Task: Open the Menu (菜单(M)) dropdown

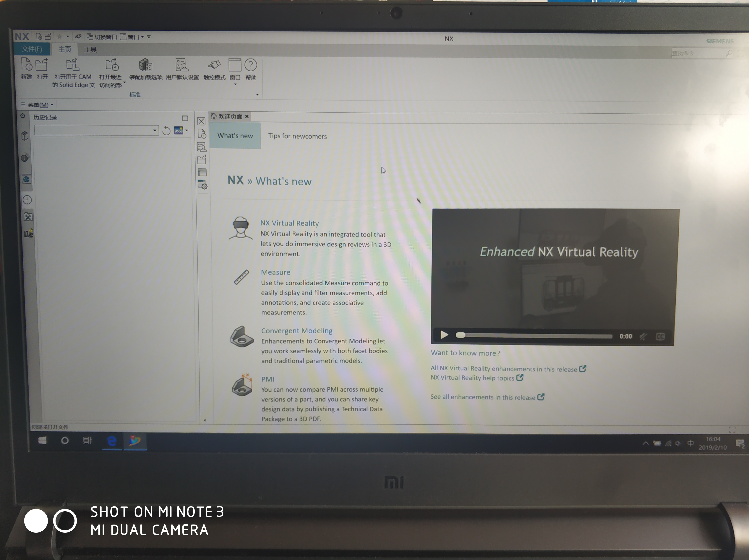Action: 37,105
